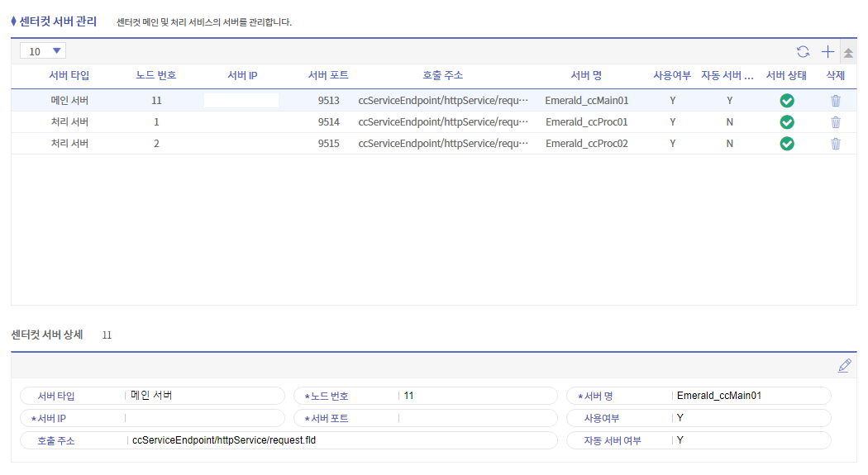Click the refresh icon above the server table
868x475 pixels.
click(x=803, y=52)
